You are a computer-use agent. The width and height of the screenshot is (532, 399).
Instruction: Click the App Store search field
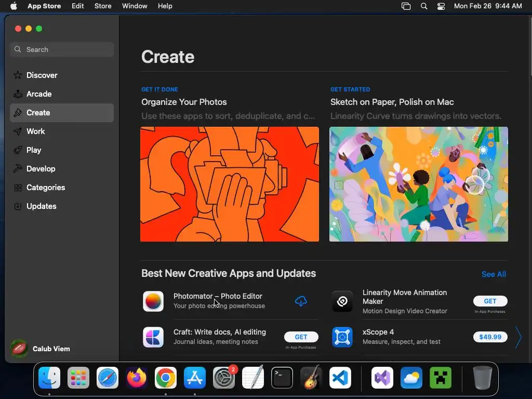pos(62,49)
